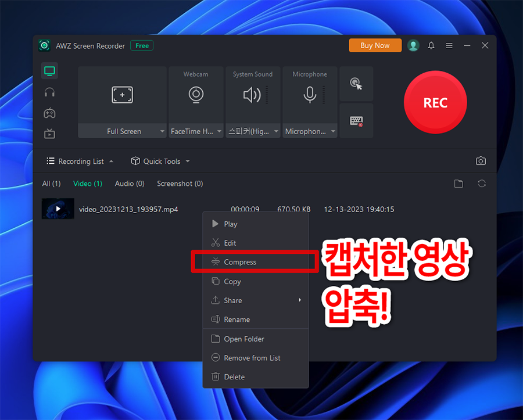The width and height of the screenshot is (523, 420).
Task: Open the scheduled/TV recording mode icon
Action: tap(49, 134)
